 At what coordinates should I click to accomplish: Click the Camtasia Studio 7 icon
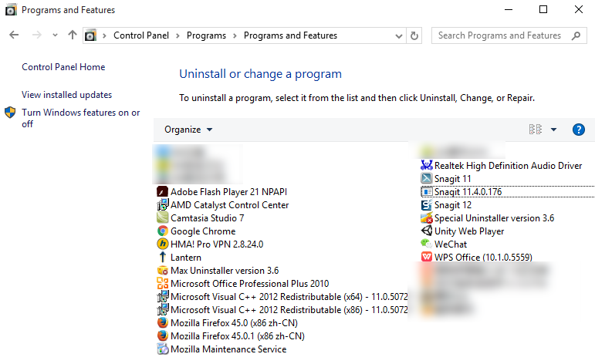[x=162, y=217]
